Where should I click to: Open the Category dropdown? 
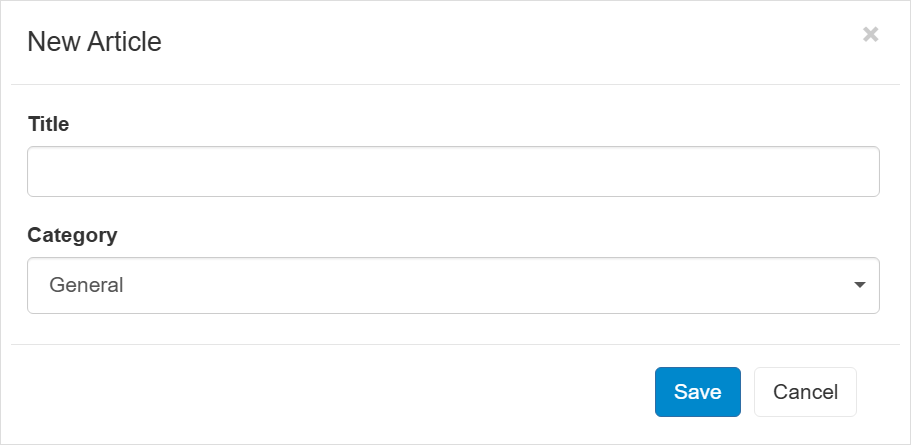coord(453,285)
